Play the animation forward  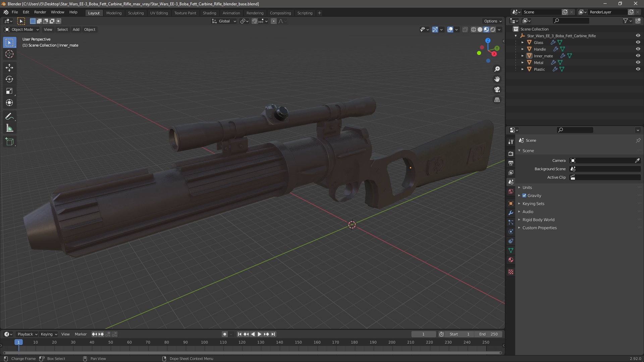260,334
